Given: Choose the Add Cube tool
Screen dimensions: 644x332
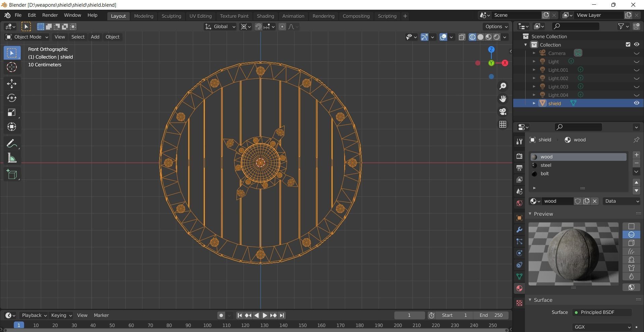Looking at the screenshot, I should (12, 174).
